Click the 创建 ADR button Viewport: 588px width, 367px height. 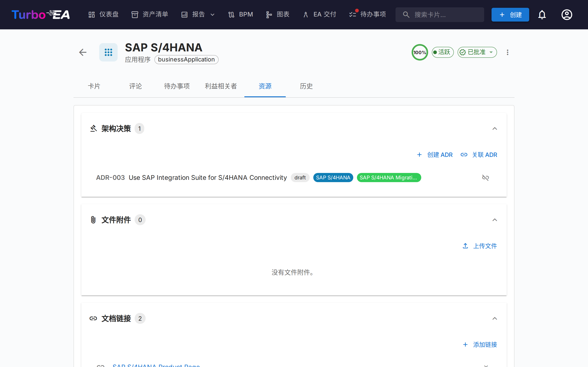(x=435, y=155)
